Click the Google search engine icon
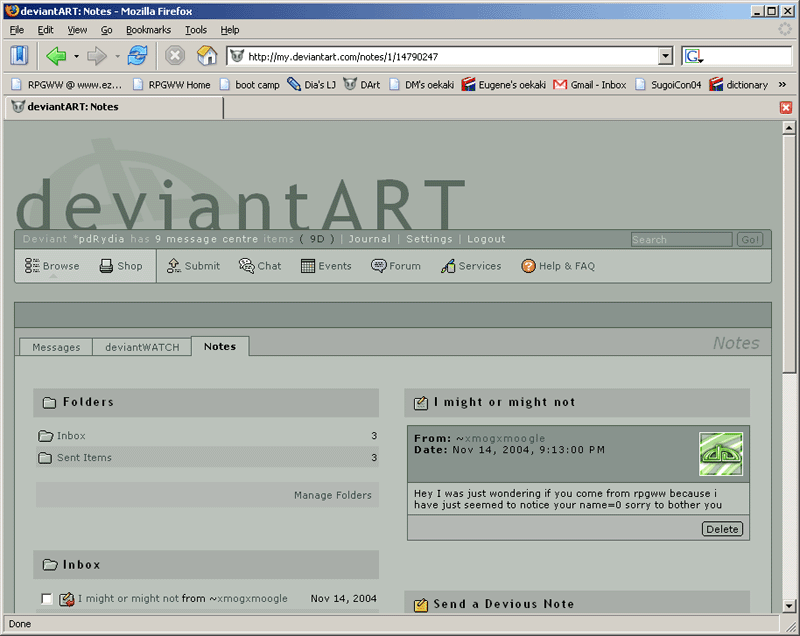The width and height of the screenshot is (800, 636). 693,56
